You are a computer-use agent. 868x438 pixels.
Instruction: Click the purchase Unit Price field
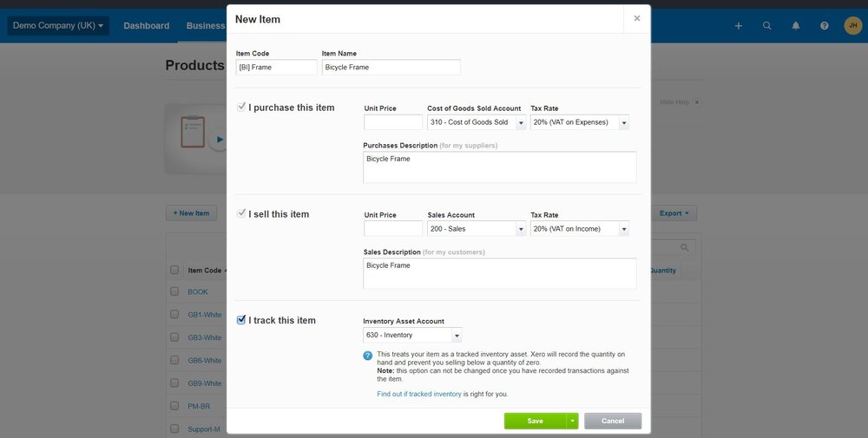pos(393,122)
